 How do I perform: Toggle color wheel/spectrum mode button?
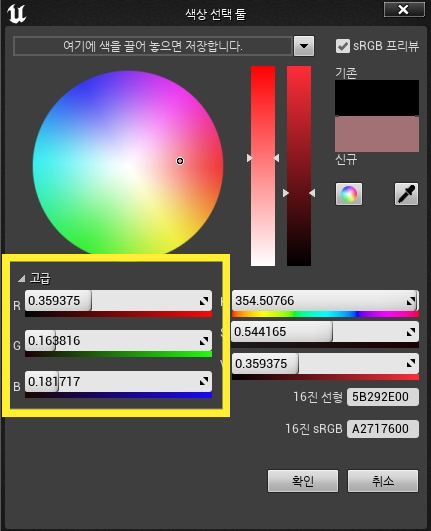[x=349, y=194]
